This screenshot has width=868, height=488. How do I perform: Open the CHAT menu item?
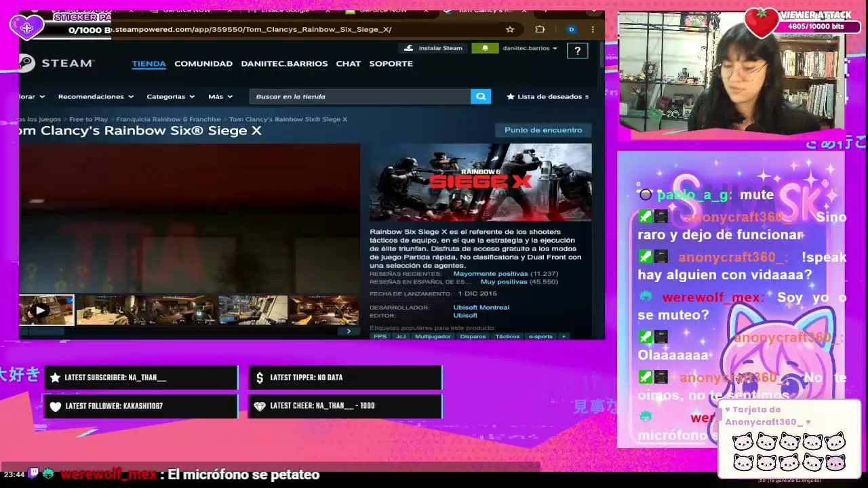click(349, 63)
